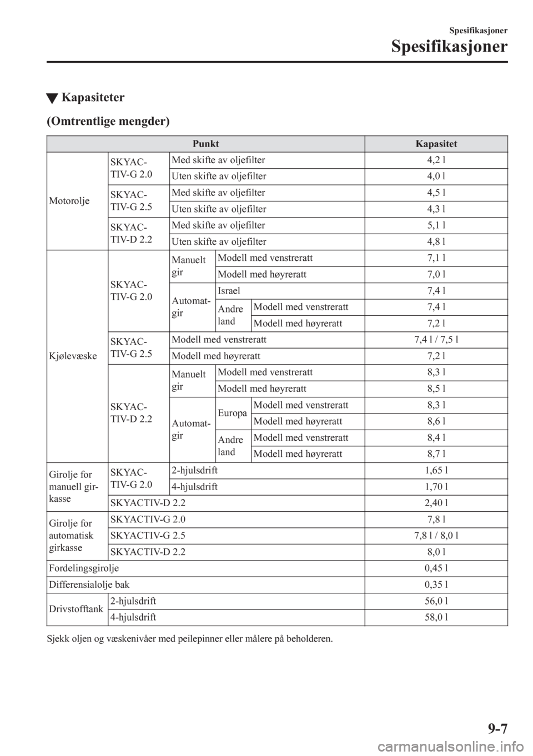Select the 'Drivstofftank' row label

[76, 609]
